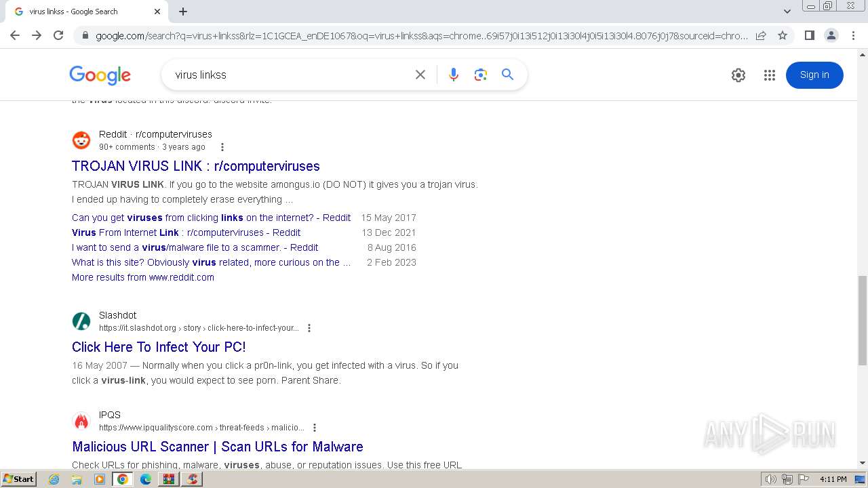Click the volume speaker tray icon
The width and height of the screenshot is (868, 488).
point(771,479)
